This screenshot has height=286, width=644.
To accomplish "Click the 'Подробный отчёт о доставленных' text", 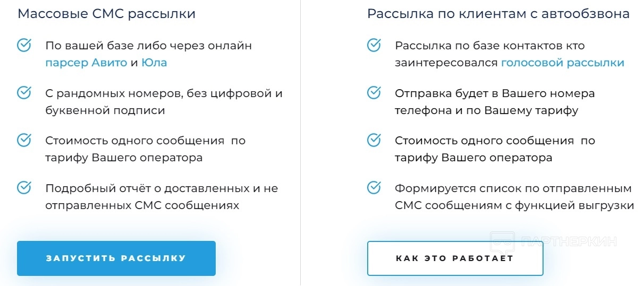I will pos(162,188).
